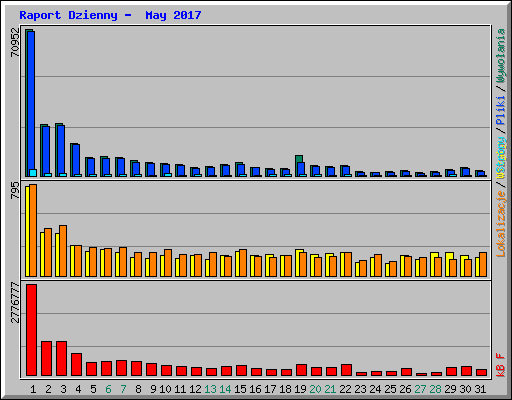Viewport: 512px width, 400px height.
Task: Click the Wywołania legend label
Action: 501,56
